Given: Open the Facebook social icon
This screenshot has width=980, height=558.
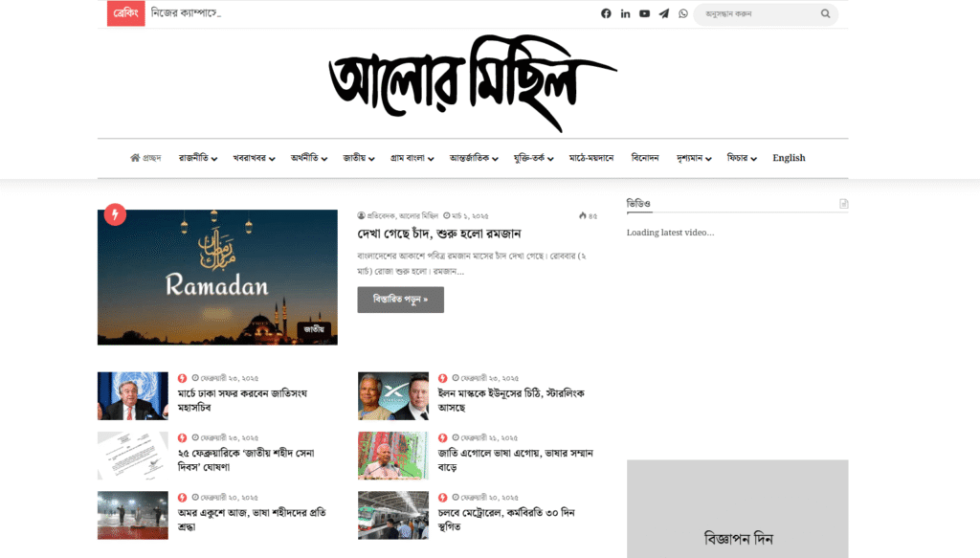Looking at the screenshot, I should (606, 13).
